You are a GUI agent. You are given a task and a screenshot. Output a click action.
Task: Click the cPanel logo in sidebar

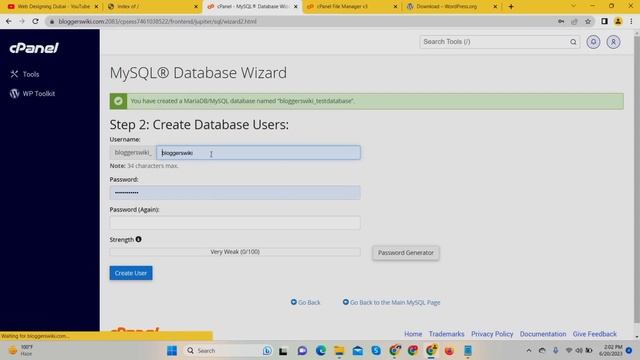point(34,48)
